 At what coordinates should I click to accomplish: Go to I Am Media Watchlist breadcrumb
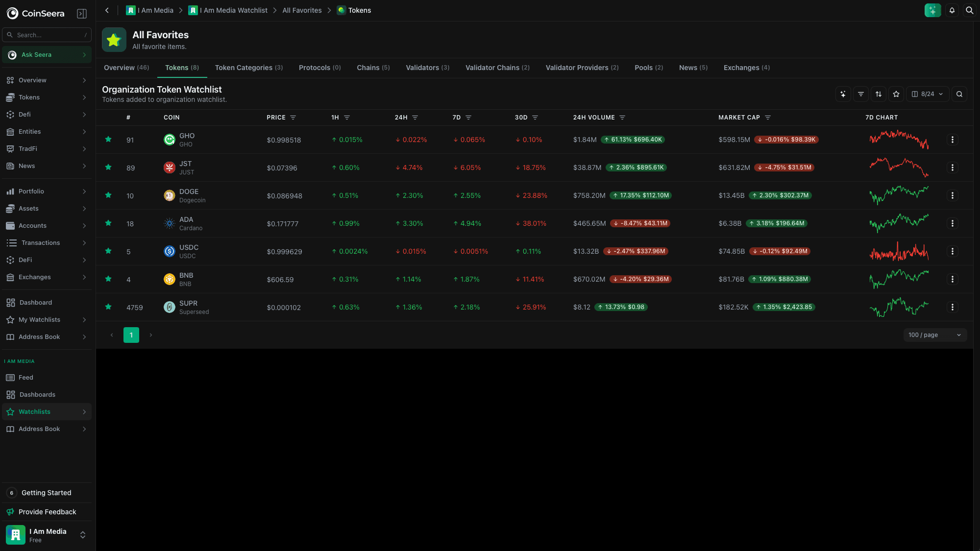tap(228, 10)
